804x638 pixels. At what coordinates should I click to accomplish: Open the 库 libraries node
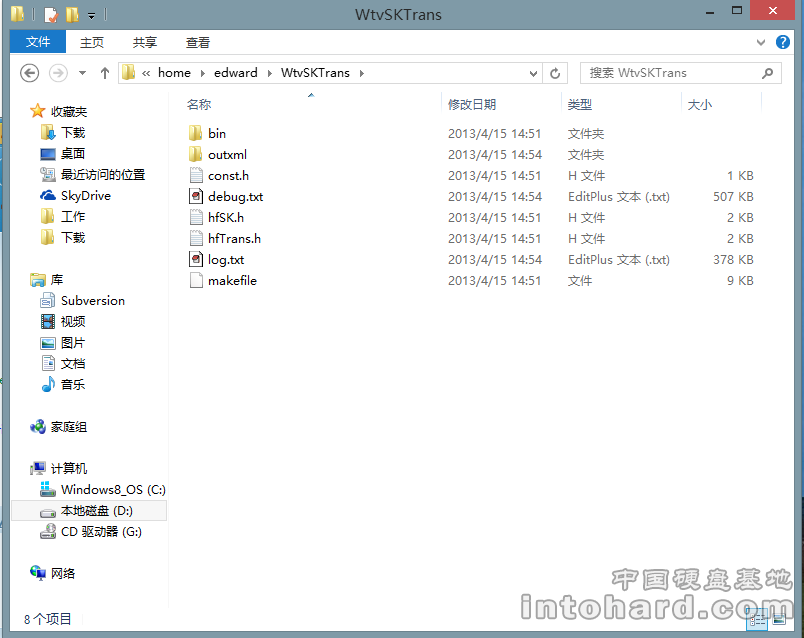(x=56, y=280)
